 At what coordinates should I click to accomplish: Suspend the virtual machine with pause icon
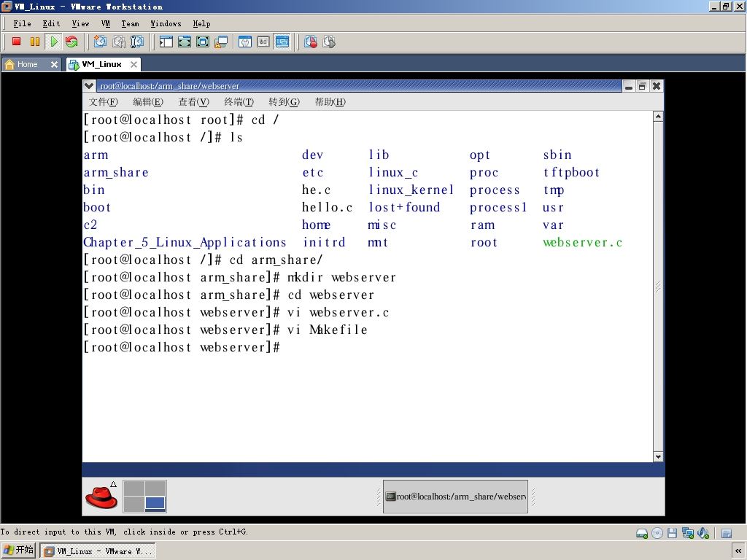[35, 42]
